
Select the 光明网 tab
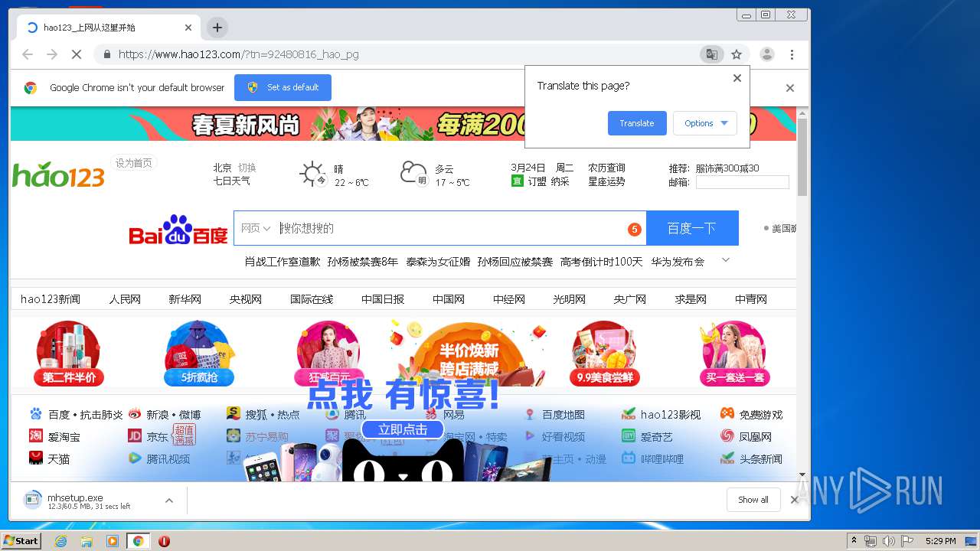(x=570, y=299)
